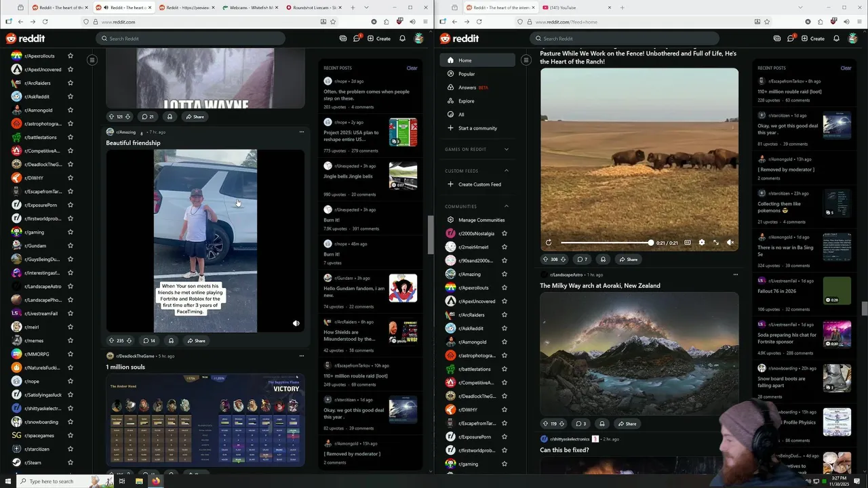The width and height of the screenshot is (868, 488).
Task: Enter fullscreen on bison video
Action: [716, 242]
